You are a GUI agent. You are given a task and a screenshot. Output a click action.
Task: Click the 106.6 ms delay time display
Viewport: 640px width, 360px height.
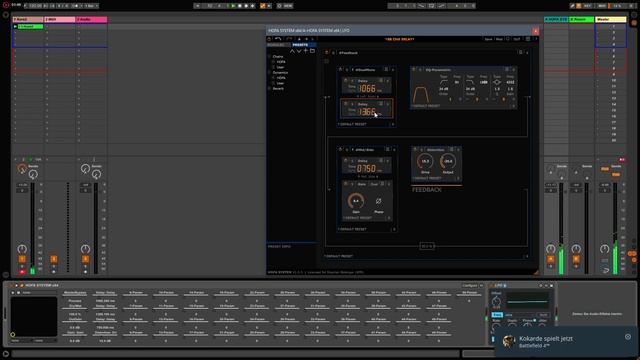(367, 88)
